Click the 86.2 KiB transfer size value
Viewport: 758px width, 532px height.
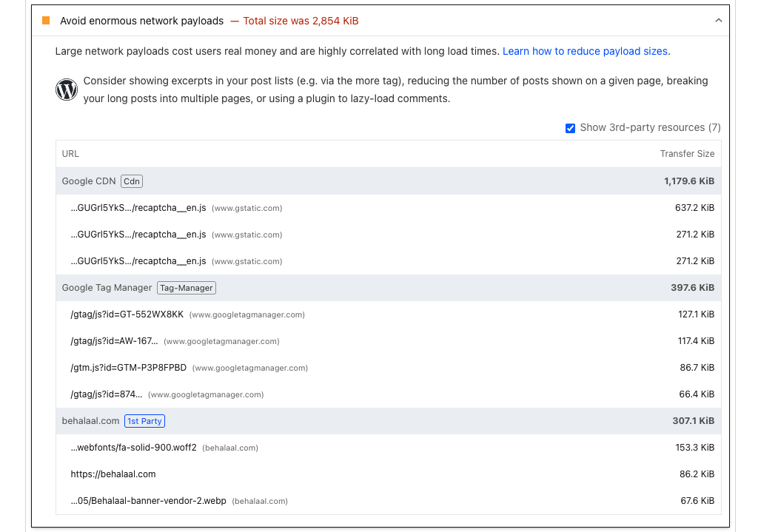click(x=697, y=474)
